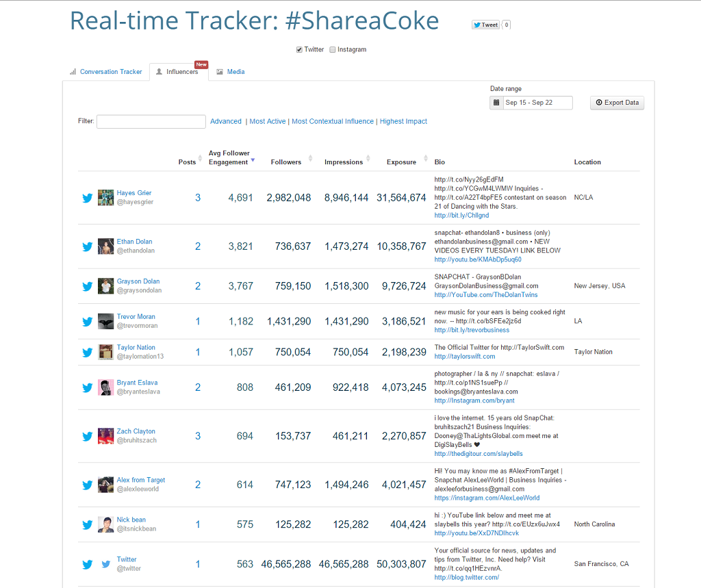Click Twitter bird icon in Trevor Moran row
Image resolution: width=701 pixels, height=588 pixels.
click(x=88, y=322)
